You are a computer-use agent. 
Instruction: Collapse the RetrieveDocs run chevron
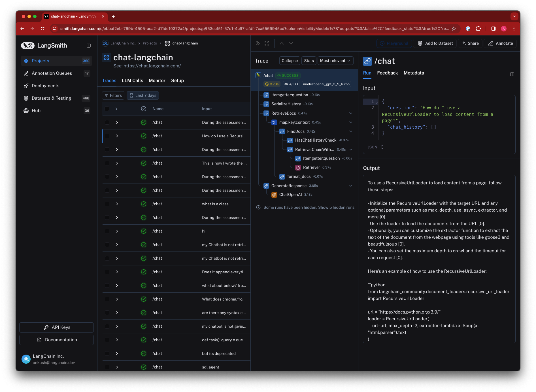click(x=351, y=113)
